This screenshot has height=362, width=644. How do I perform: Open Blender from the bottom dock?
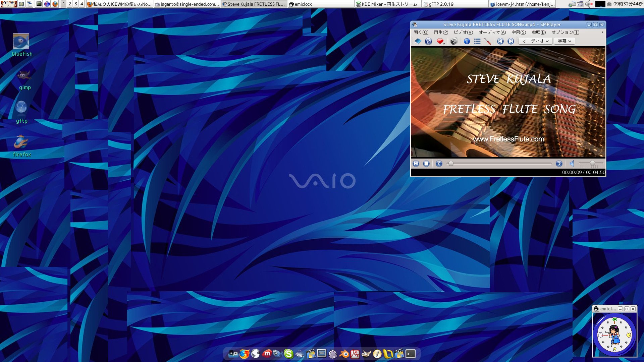point(343,354)
